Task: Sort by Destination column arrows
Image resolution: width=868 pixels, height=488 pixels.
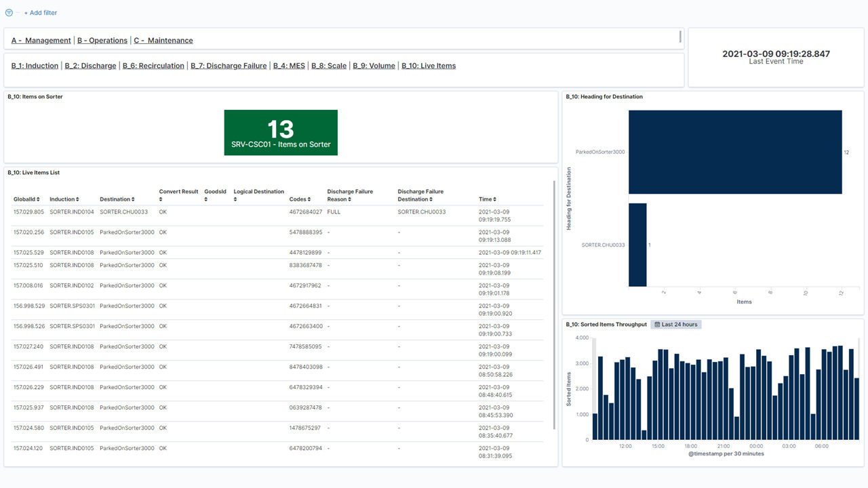Action: 133,199
